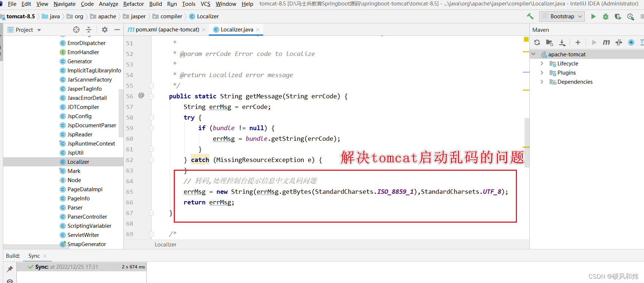Place cursor on return errMsg line 66

coord(209,202)
